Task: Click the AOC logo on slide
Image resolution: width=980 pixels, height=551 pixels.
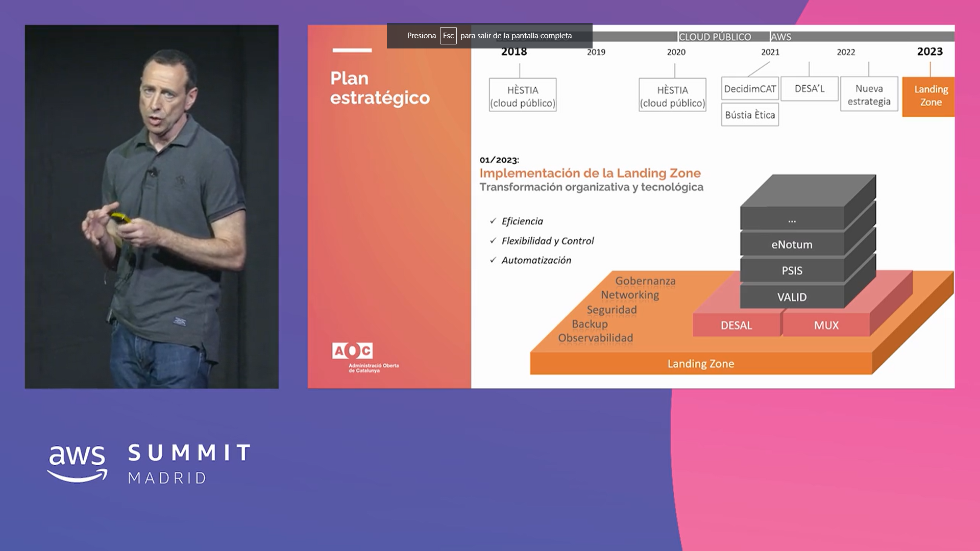Action: click(352, 351)
